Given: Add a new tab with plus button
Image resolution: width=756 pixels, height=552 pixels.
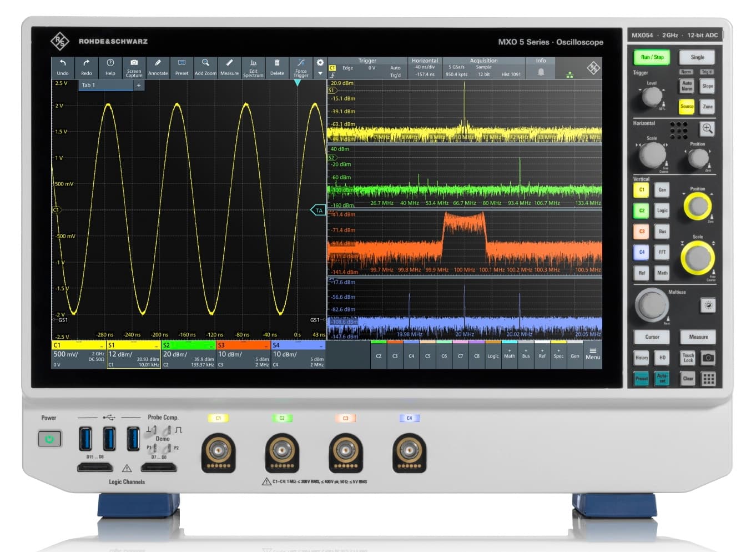Looking at the screenshot, I should click(x=139, y=85).
